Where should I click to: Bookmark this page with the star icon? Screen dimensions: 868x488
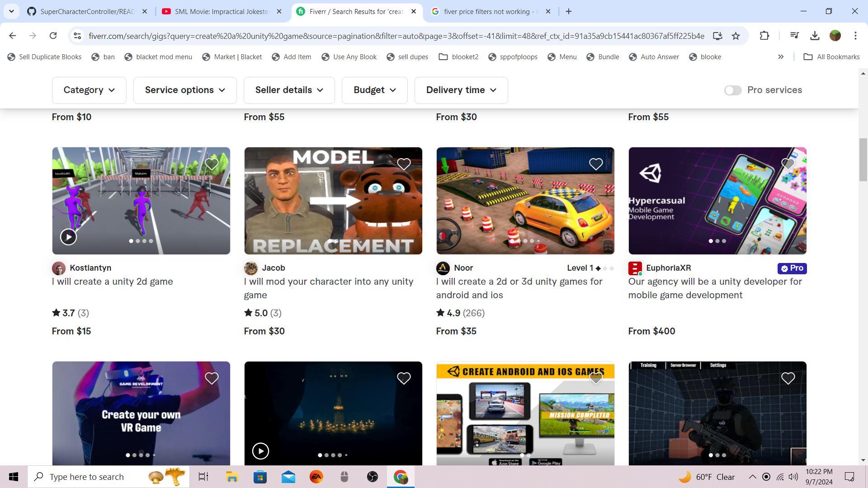point(736,36)
